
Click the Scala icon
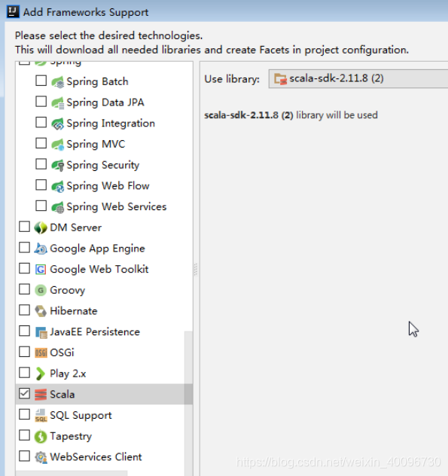pyautogui.click(x=41, y=395)
